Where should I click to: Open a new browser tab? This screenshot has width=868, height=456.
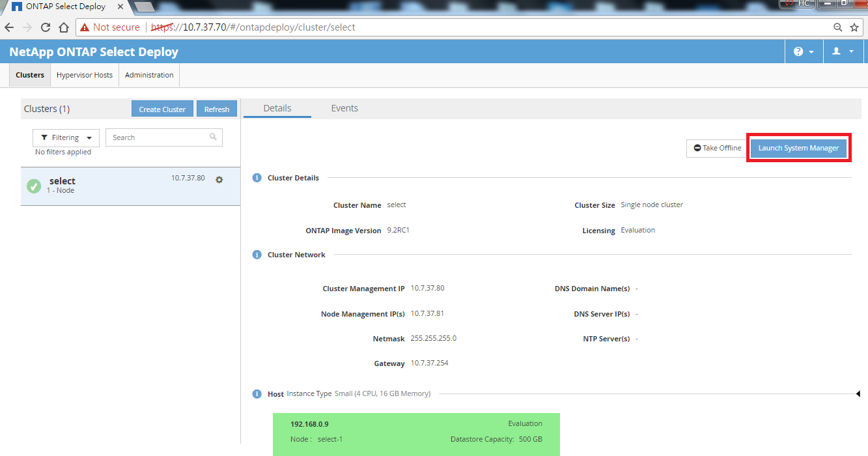click(x=143, y=7)
